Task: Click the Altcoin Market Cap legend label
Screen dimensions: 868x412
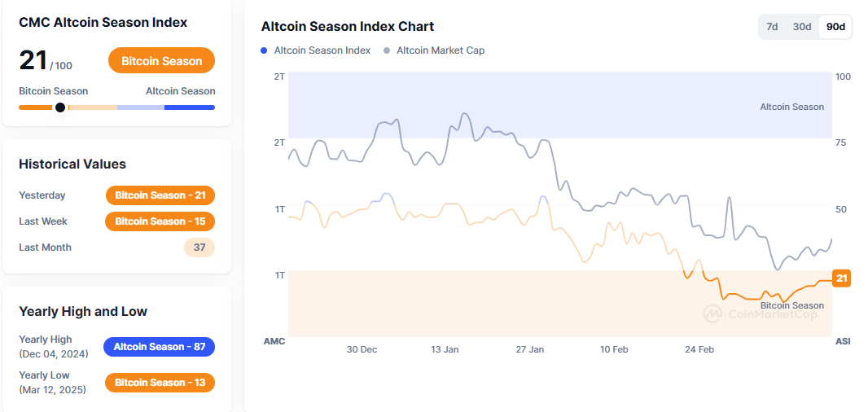Action: coord(441,50)
